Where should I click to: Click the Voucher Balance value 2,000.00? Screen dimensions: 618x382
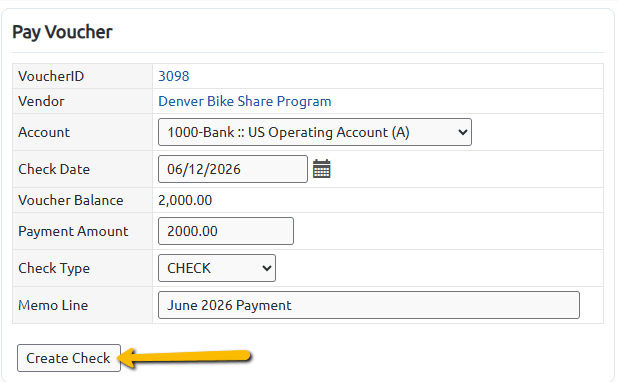click(185, 200)
